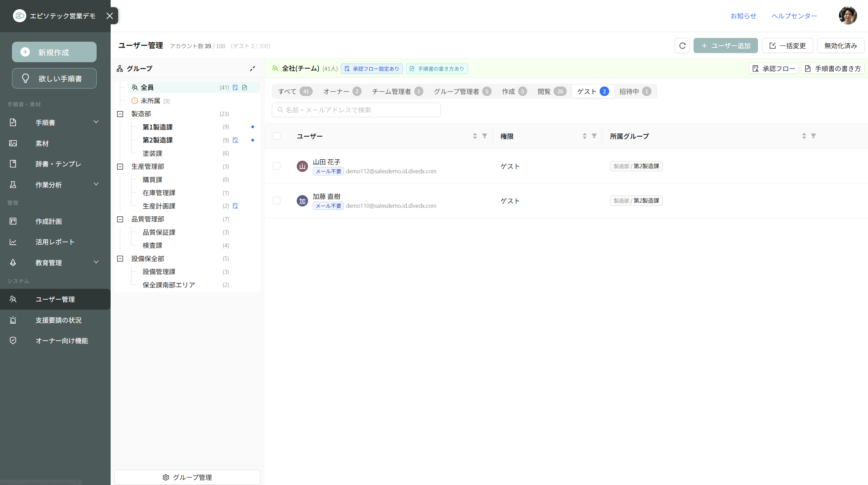Click the name and email search field
This screenshot has height=485, width=868.
[356, 110]
